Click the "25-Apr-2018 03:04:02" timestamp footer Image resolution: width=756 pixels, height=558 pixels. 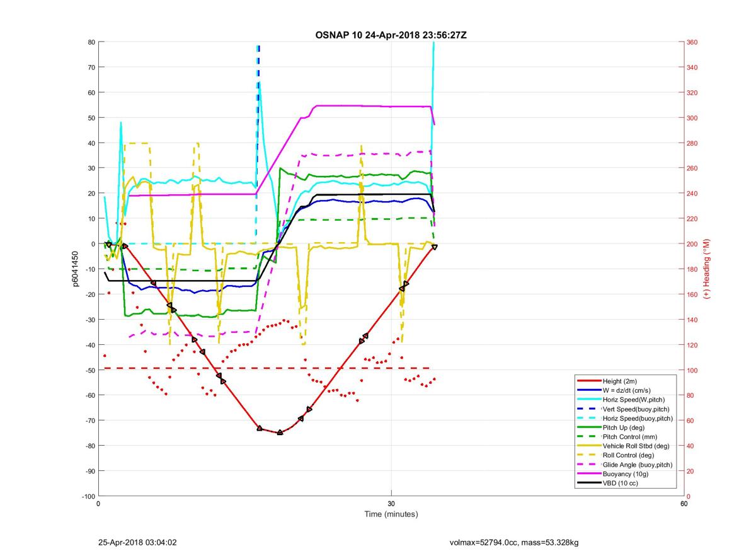[137, 542]
